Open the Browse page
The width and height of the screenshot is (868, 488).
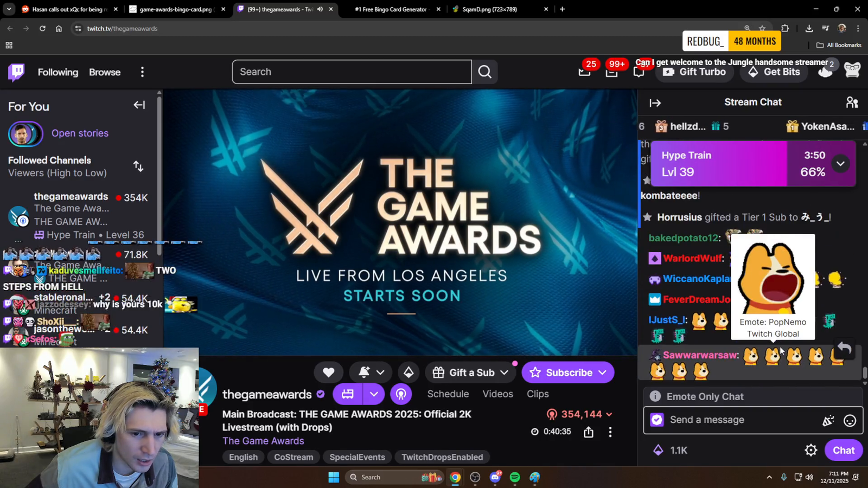105,72
